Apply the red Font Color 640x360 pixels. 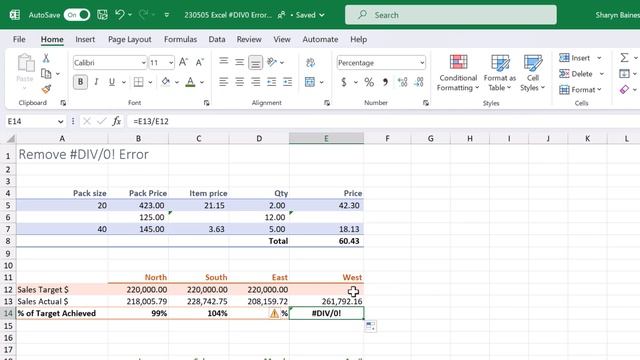coord(190,82)
